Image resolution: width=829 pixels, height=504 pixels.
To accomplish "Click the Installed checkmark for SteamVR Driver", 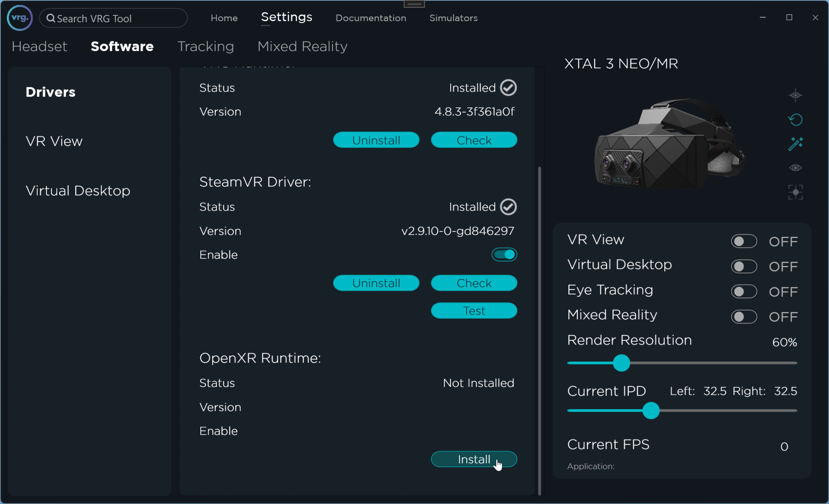I will (508, 207).
